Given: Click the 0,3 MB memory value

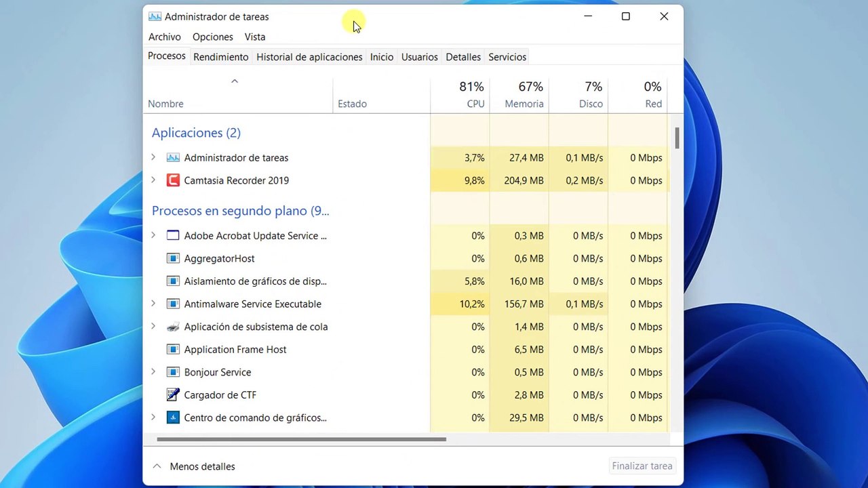Looking at the screenshot, I should tap(529, 236).
